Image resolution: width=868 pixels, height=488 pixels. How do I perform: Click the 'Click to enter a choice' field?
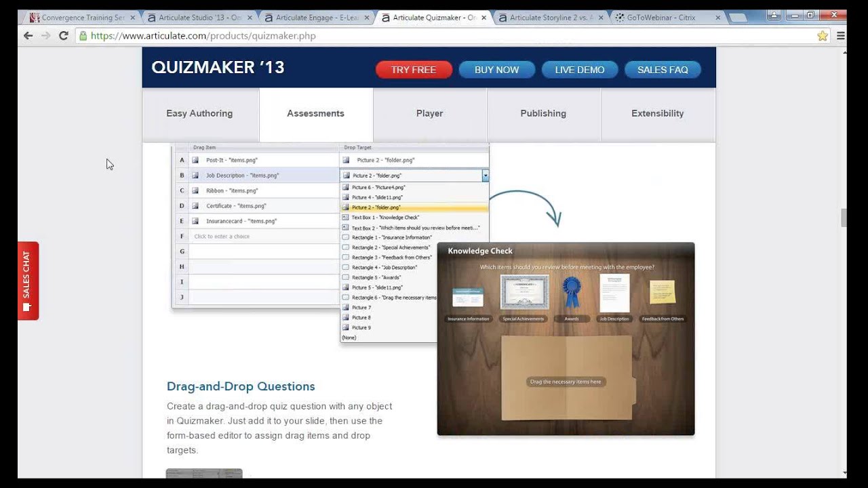(x=264, y=236)
